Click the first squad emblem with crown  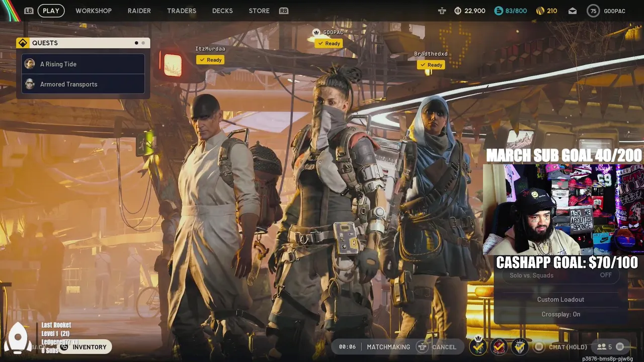coord(478,346)
